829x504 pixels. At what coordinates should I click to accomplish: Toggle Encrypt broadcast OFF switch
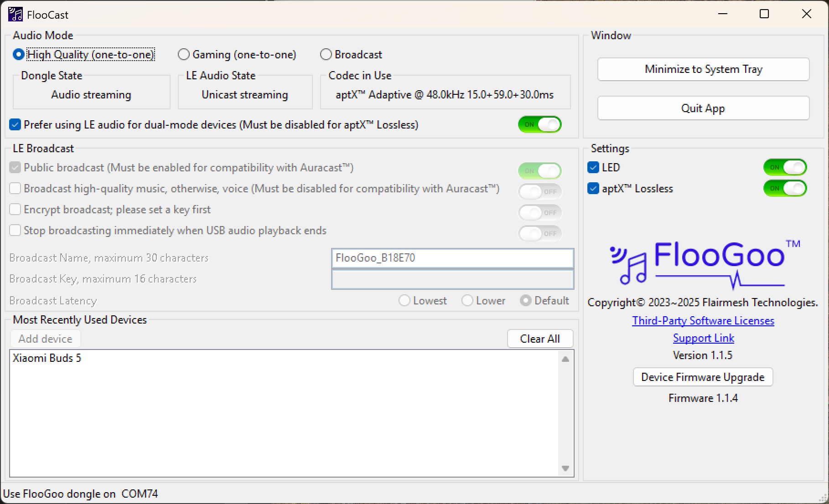[x=540, y=213]
